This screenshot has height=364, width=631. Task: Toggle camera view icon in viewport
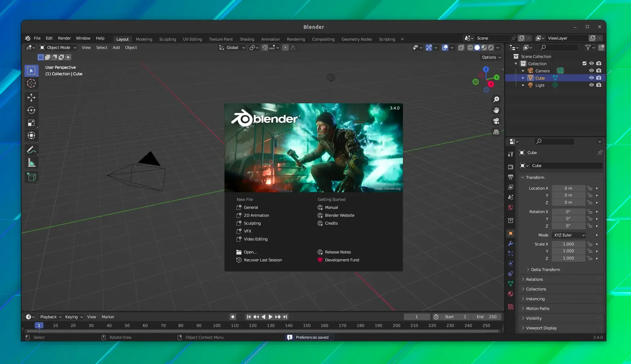496,121
